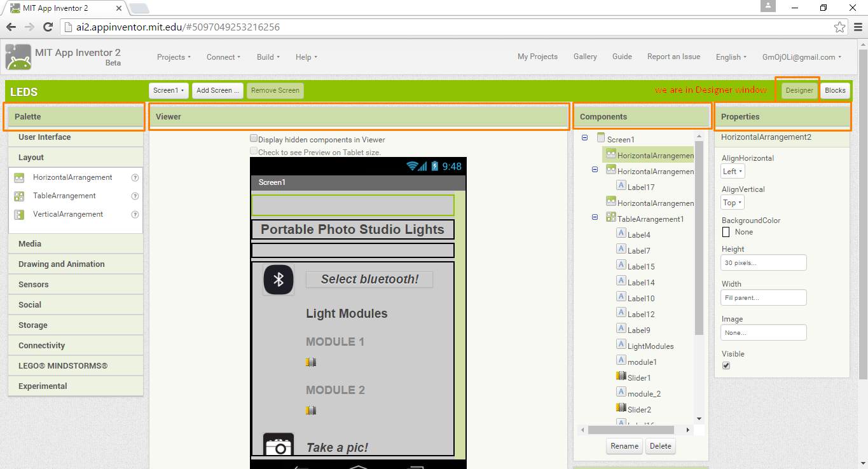Open the AlignVertical Top dropdown
This screenshot has width=868, height=469.
[x=733, y=203]
